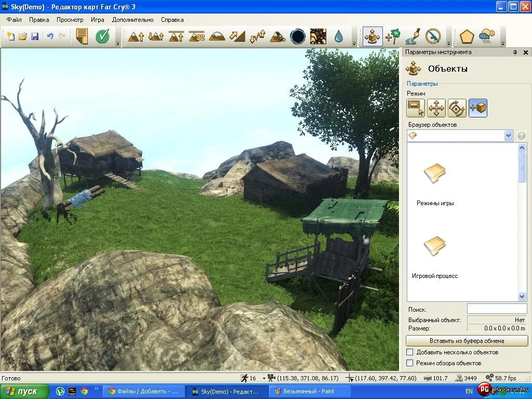Select the terrain noise tool
The height and width of the screenshot is (399, 532).
pyautogui.click(x=258, y=36)
